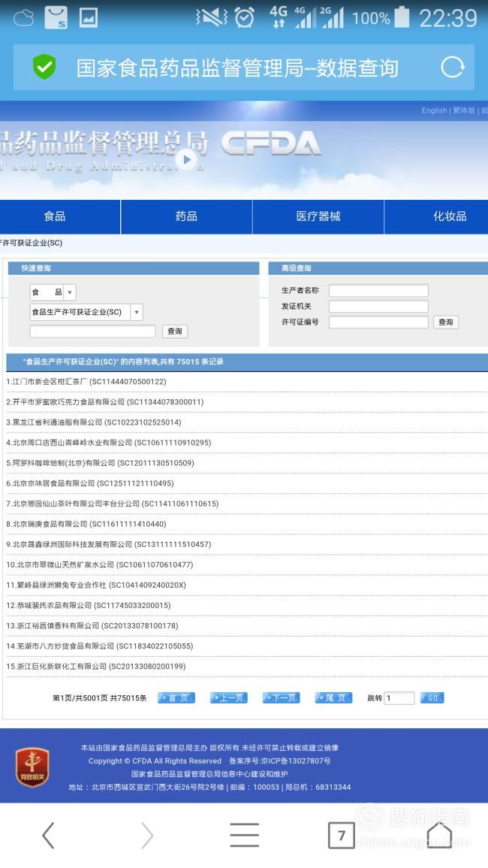Jump to last page with 尾页
Screen dimensions: 488x868
tap(333, 698)
